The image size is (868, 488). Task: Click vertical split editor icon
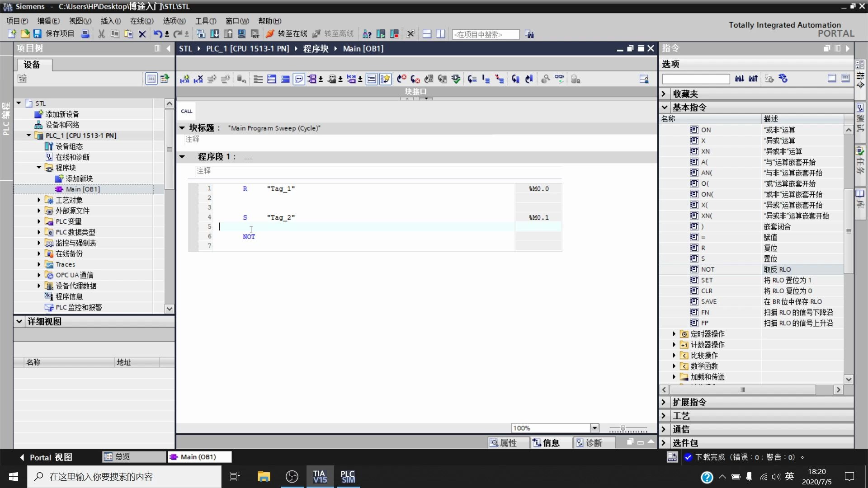[441, 34]
